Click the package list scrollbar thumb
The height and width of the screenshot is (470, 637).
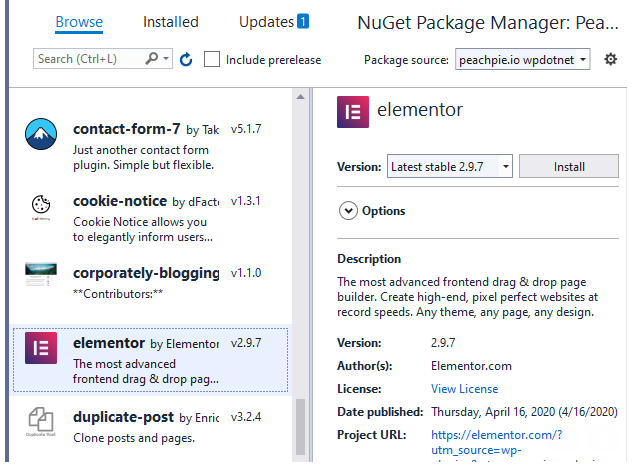click(x=301, y=427)
